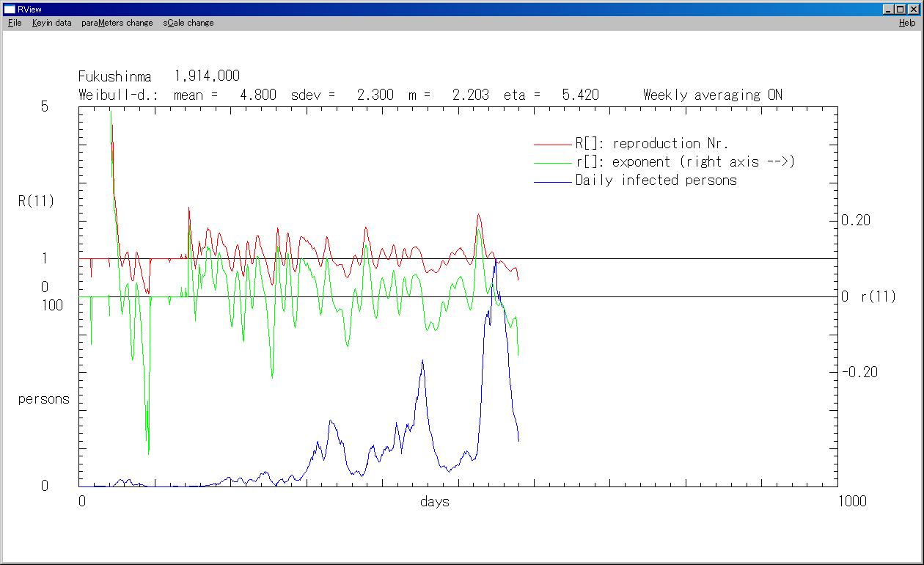Click the 'Weekly averaging ON' text
This screenshot has width=924, height=565.
[x=712, y=95]
